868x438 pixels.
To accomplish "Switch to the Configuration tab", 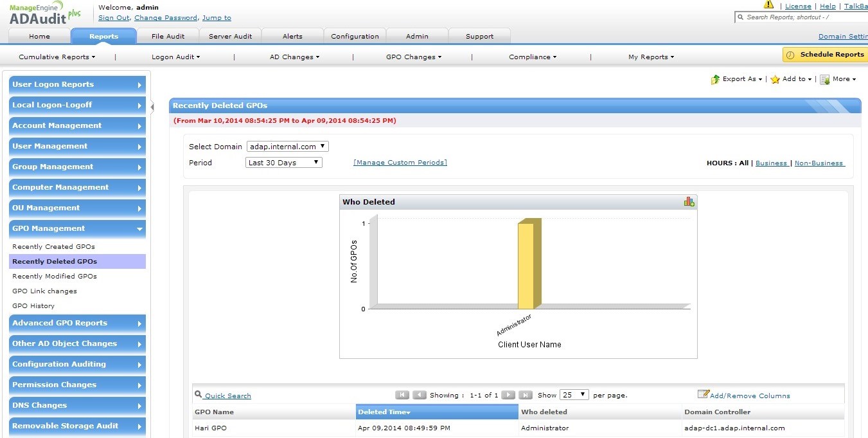I will pyautogui.click(x=355, y=37).
